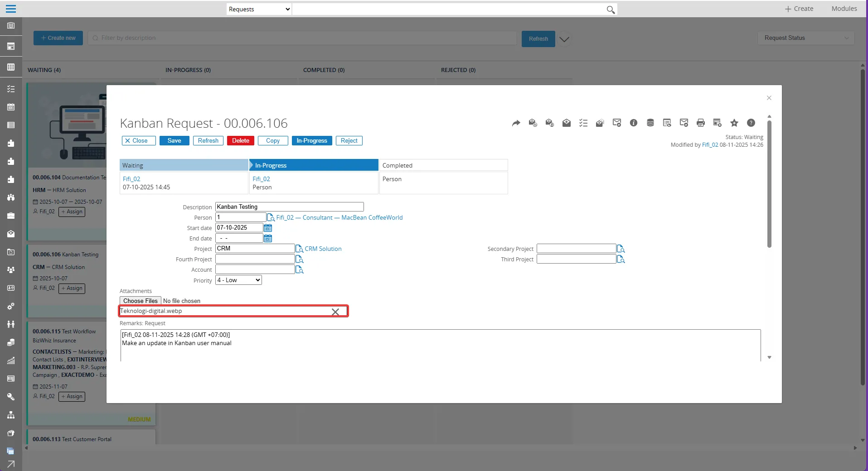The height and width of the screenshot is (471, 868).
Task: Click the share arrow icon in request toolbar
Action: coord(516,123)
